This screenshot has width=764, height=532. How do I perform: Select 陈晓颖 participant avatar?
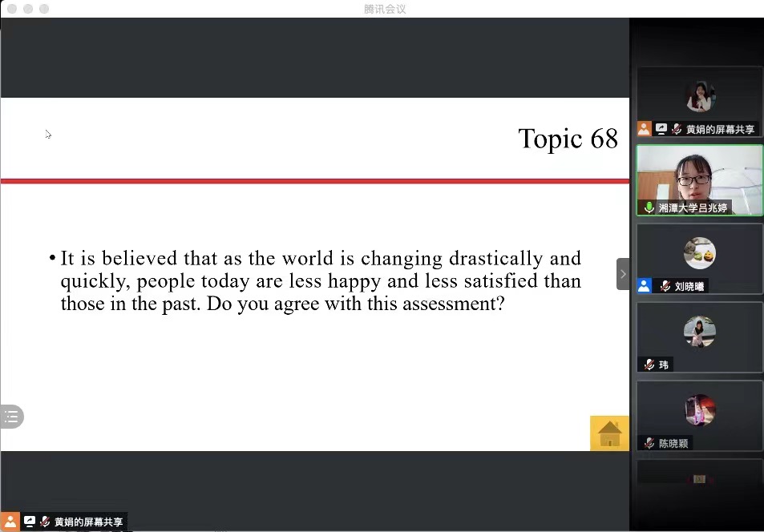pyautogui.click(x=700, y=410)
